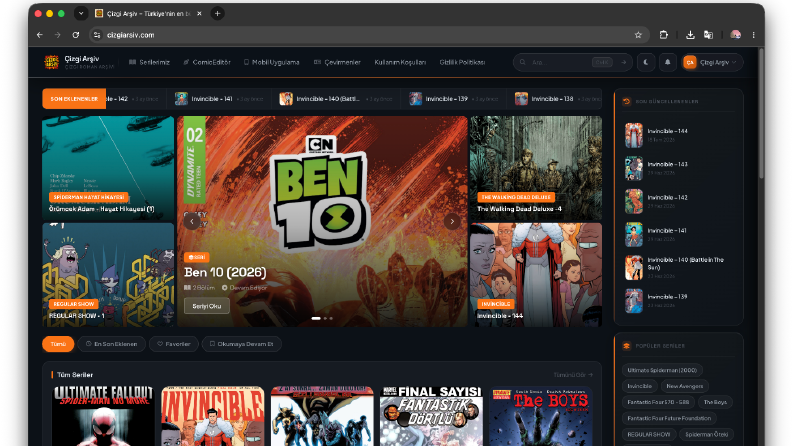Viewport: 793px width, 446px height.
Task: Go to the Mobil Uygulama page
Action: [x=272, y=62]
